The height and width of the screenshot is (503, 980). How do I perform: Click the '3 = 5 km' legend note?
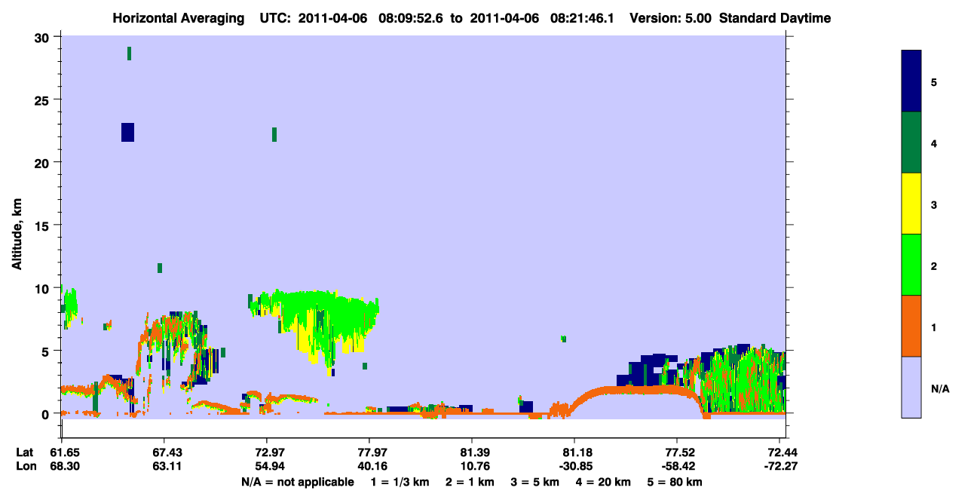[536, 482]
